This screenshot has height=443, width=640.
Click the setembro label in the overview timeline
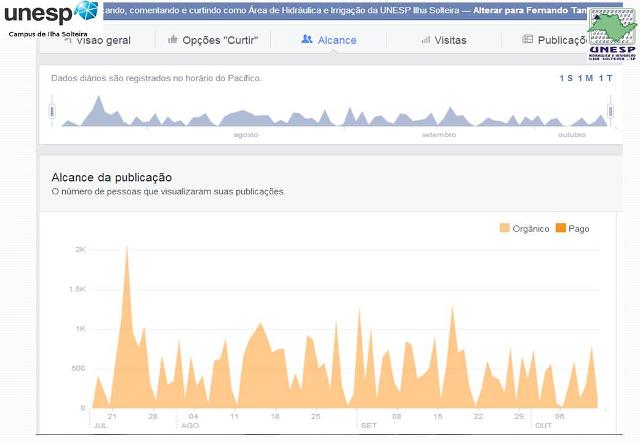click(438, 134)
